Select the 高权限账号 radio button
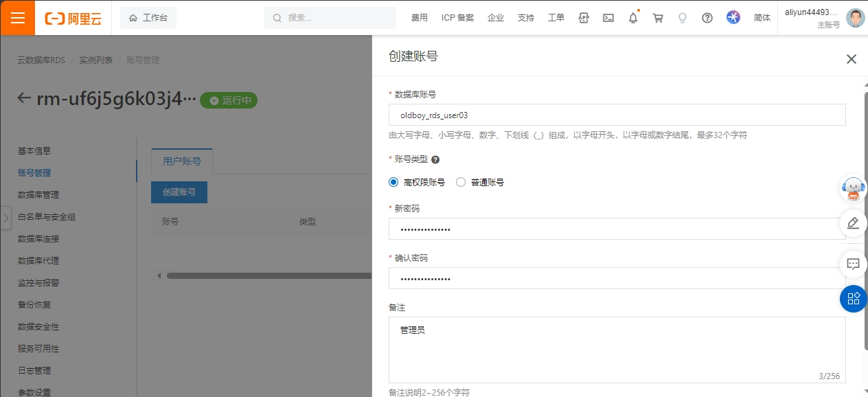The height and width of the screenshot is (397, 868). click(x=393, y=182)
